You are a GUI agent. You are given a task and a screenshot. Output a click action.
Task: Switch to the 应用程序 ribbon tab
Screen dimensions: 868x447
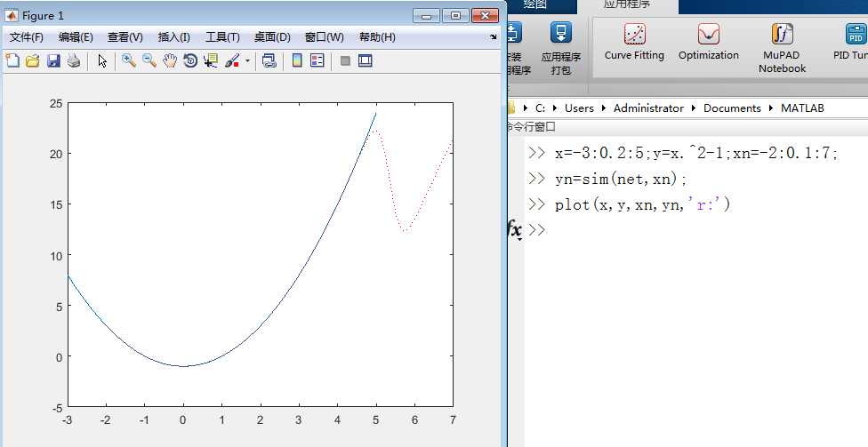[627, 5]
